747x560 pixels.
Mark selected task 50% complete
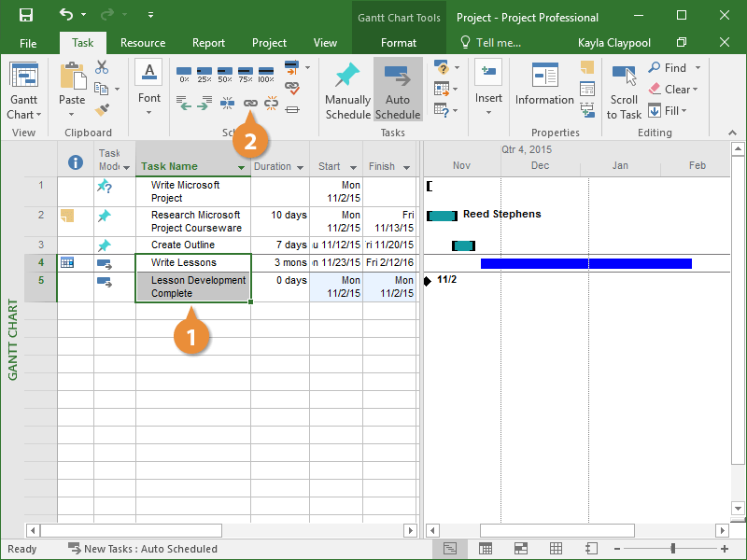225,74
